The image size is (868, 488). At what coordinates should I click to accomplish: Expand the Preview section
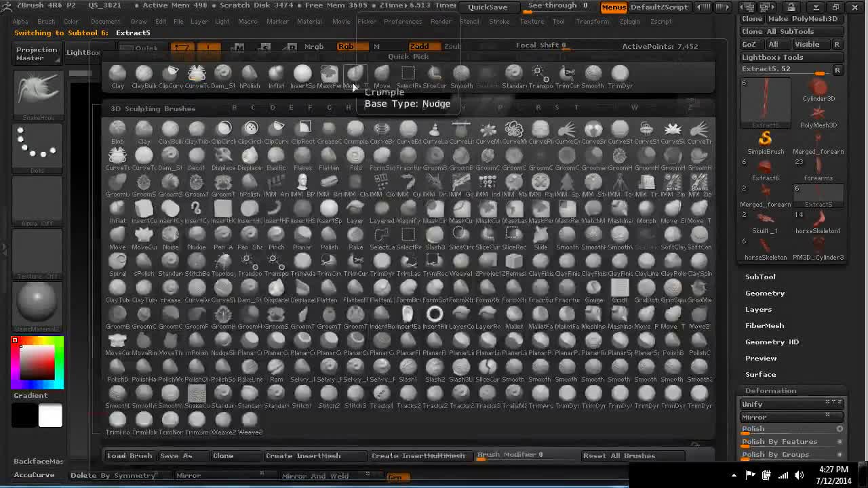coord(761,358)
